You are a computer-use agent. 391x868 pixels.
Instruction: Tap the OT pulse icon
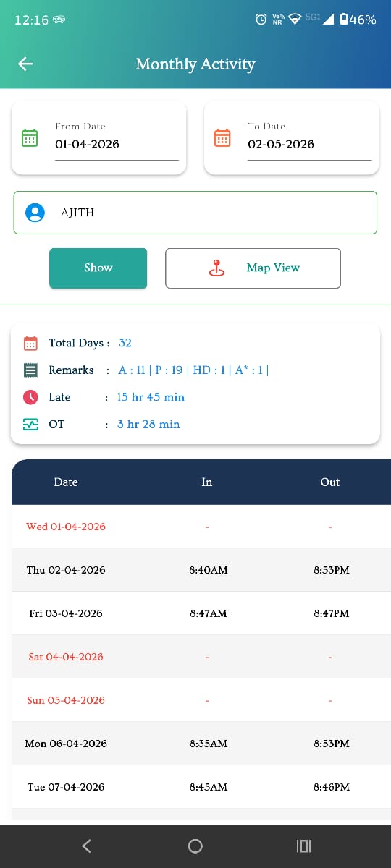pos(30,425)
